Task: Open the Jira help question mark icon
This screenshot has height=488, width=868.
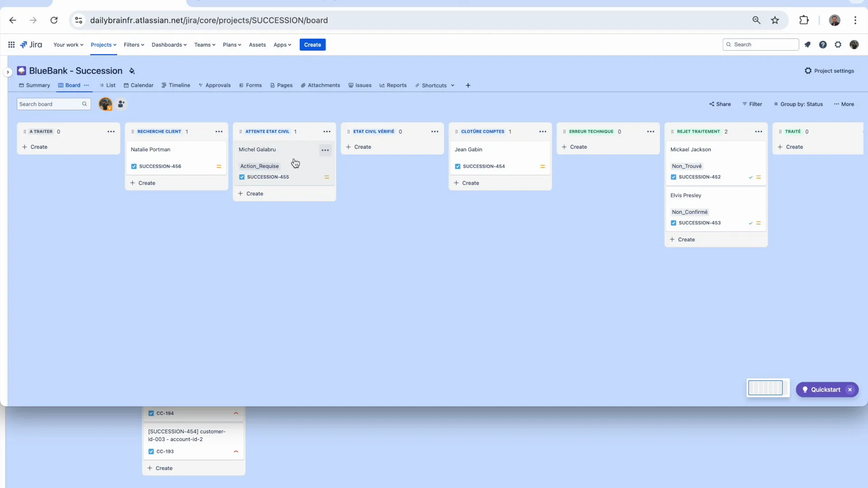Action: [x=823, y=45]
